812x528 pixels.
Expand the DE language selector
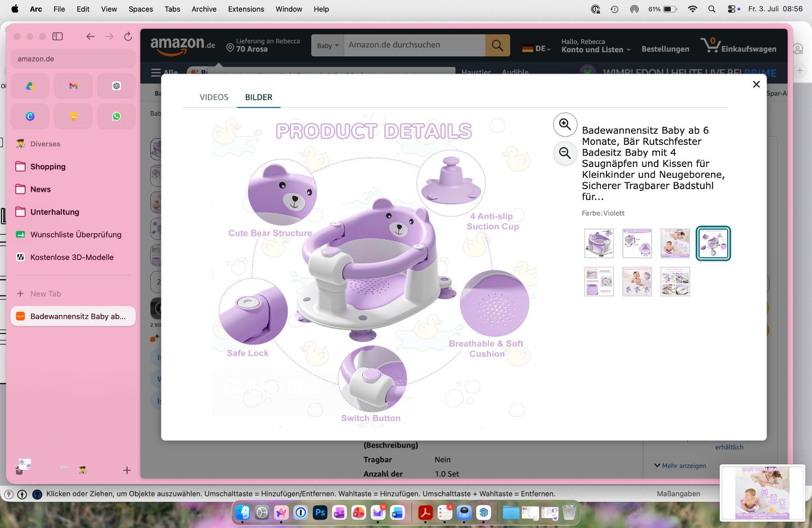(536, 48)
